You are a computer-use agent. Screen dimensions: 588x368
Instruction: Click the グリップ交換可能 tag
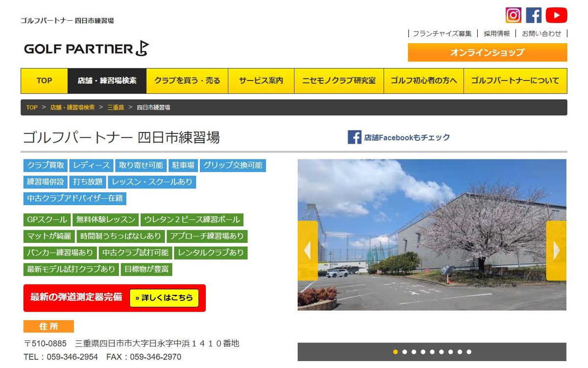tap(233, 165)
